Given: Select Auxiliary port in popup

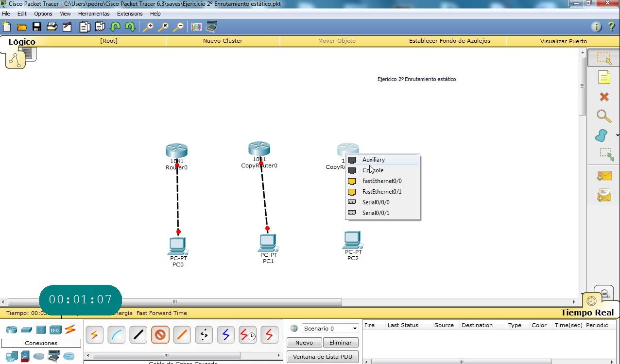Looking at the screenshot, I should pos(382,160).
